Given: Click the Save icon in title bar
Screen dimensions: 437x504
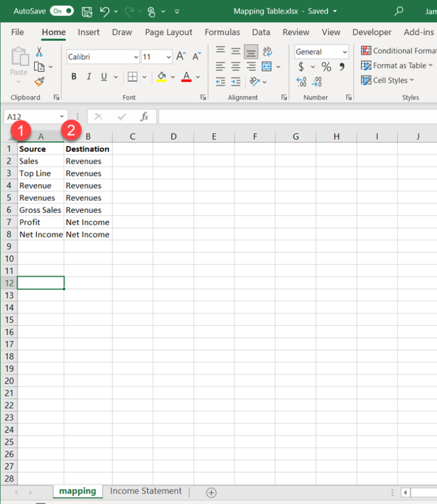Looking at the screenshot, I should pyautogui.click(x=87, y=11).
